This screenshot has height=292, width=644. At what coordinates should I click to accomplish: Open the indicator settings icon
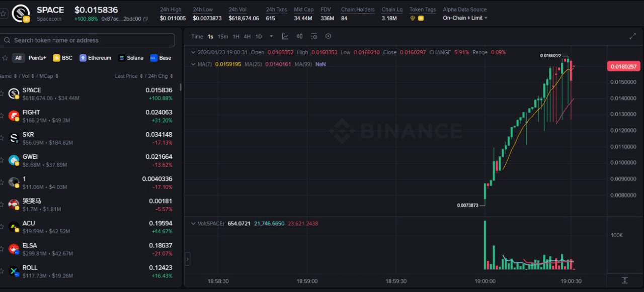point(314,36)
